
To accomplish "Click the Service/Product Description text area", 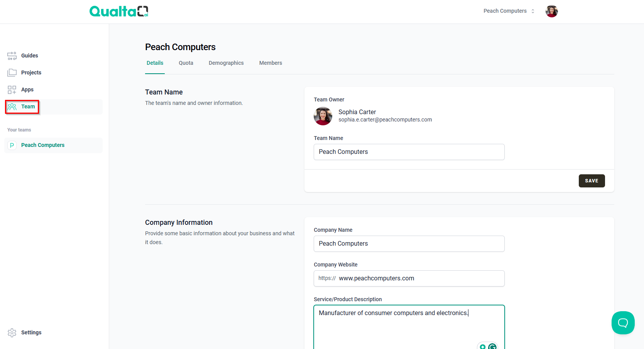I will (409, 327).
